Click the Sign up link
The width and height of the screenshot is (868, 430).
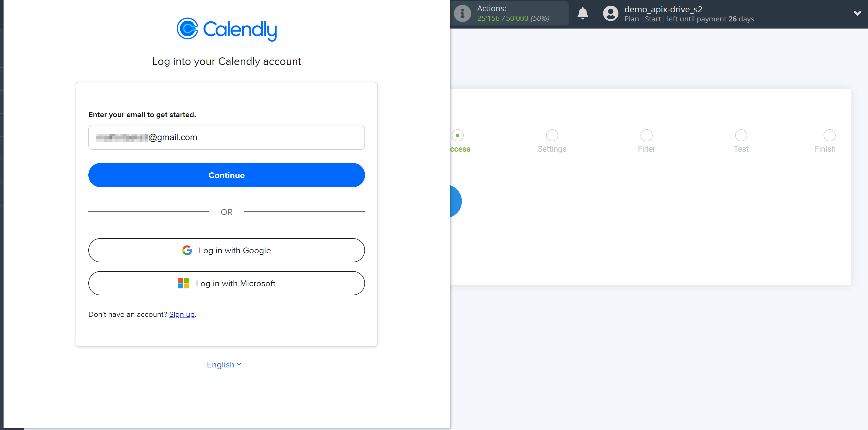coord(182,314)
